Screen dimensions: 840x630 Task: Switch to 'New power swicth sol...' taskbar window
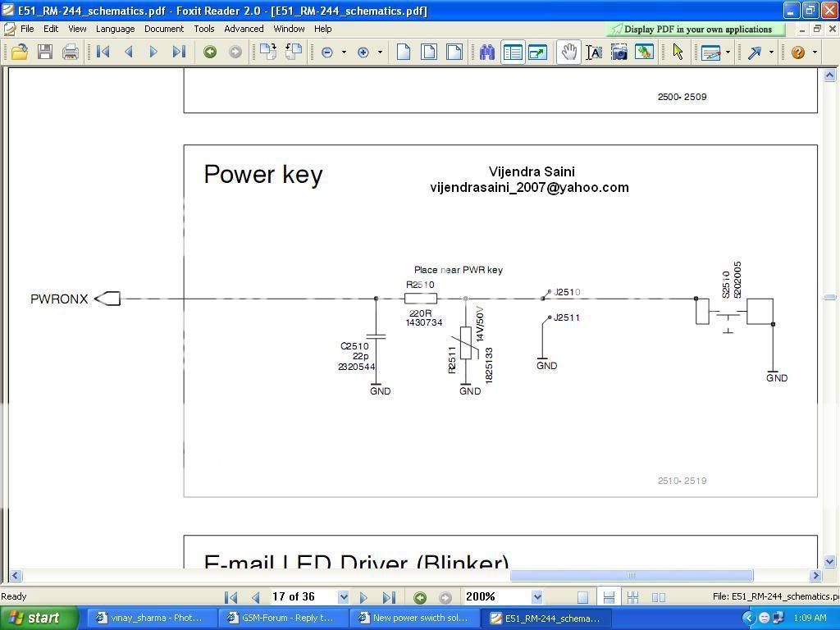(413, 619)
